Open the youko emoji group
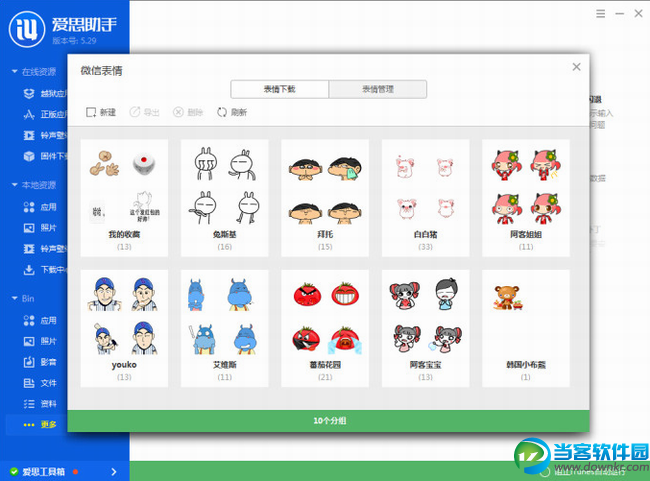The height and width of the screenshot is (481, 650). pos(124,328)
